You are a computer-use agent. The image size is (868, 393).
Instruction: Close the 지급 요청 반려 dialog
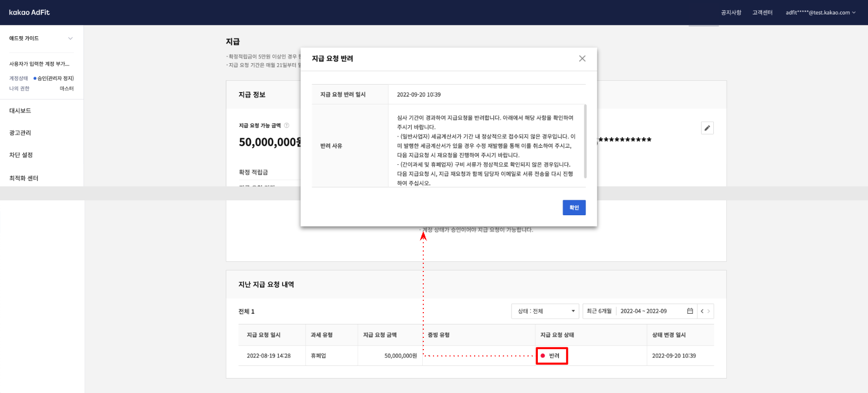582,58
